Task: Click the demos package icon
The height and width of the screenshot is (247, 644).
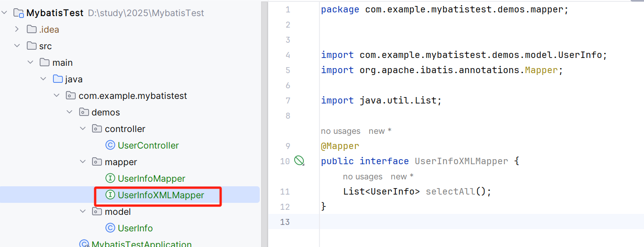Action: click(x=84, y=112)
